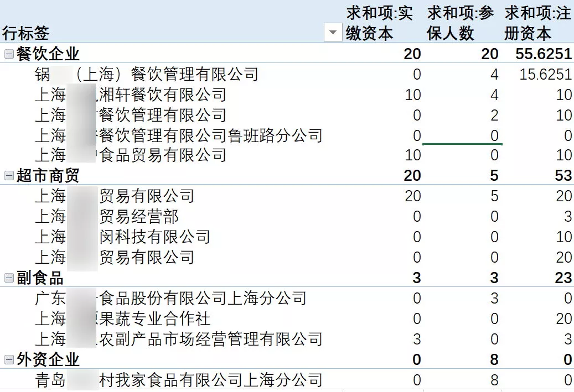Click the 餐饮企业 subtotal 55.6251 cell
The image size is (574, 392).
[537, 54]
